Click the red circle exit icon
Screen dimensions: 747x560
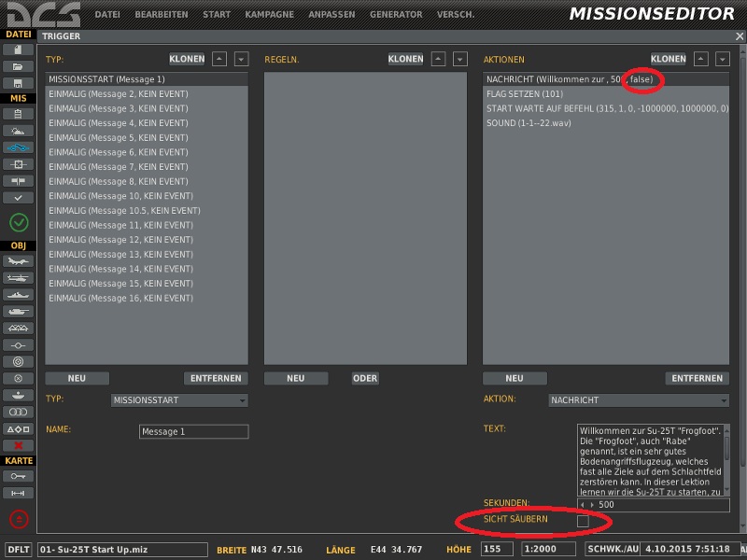point(19,519)
